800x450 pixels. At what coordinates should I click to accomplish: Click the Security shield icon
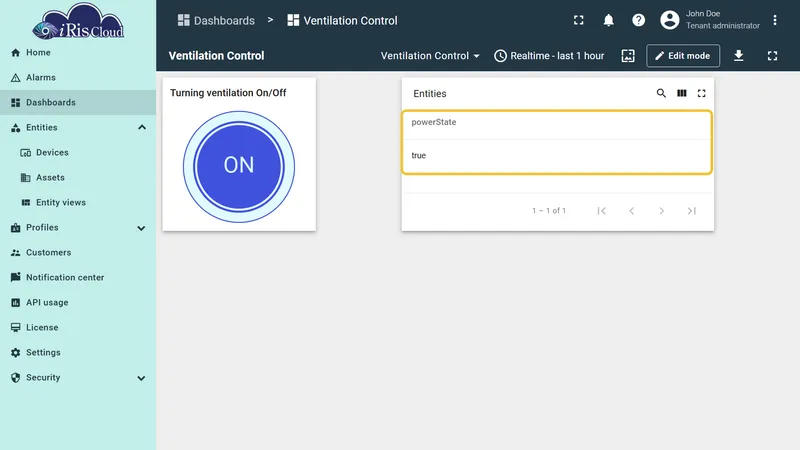pos(15,378)
